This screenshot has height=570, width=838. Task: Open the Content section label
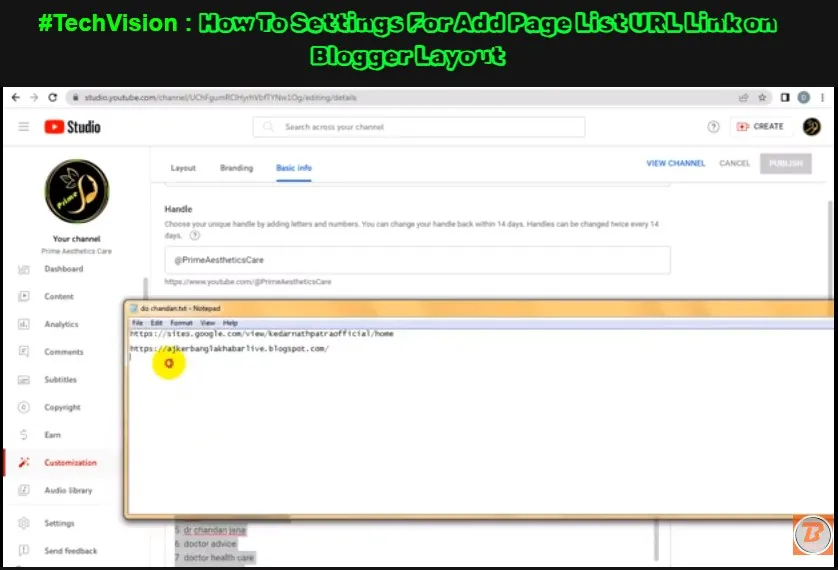coord(59,296)
